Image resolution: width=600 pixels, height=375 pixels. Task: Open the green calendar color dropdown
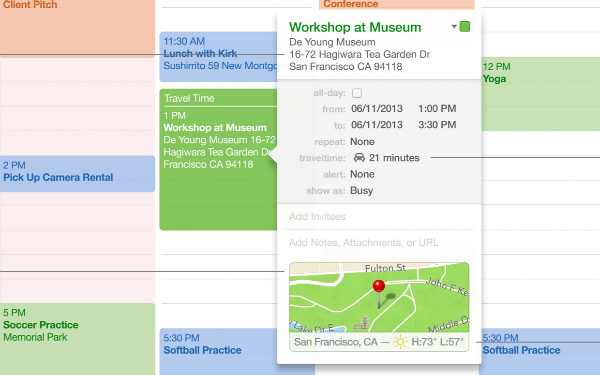tap(461, 27)
